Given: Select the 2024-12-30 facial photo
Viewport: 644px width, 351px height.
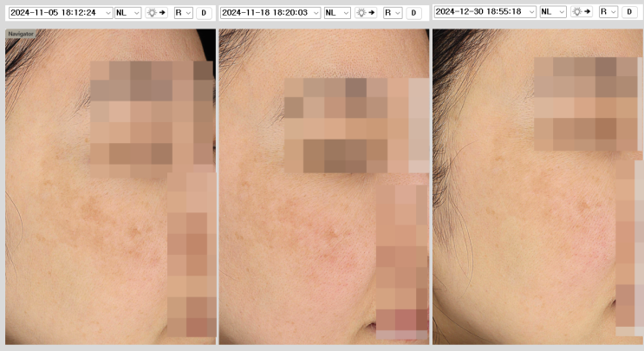Looking at the screenshot, I should tap(538, 186).
